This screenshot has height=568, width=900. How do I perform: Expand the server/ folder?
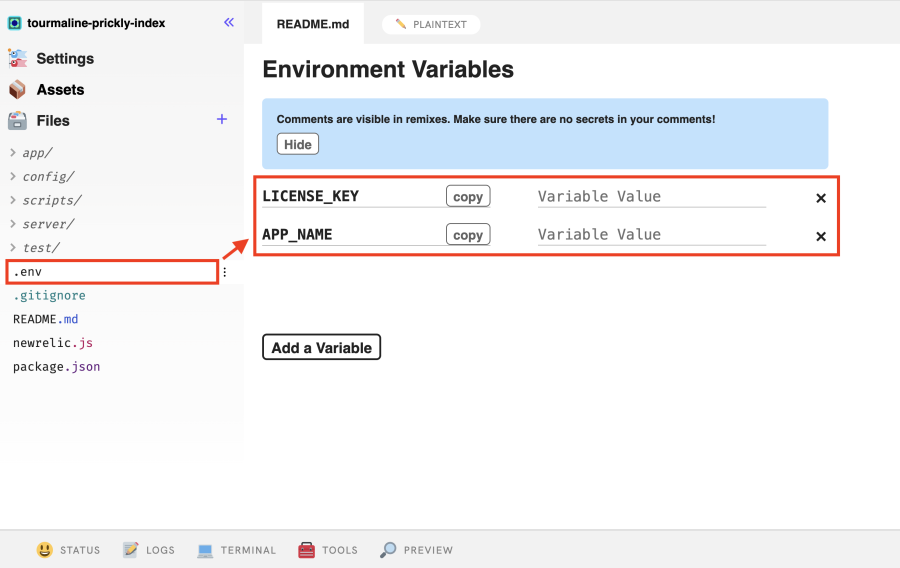pos(48,224)
